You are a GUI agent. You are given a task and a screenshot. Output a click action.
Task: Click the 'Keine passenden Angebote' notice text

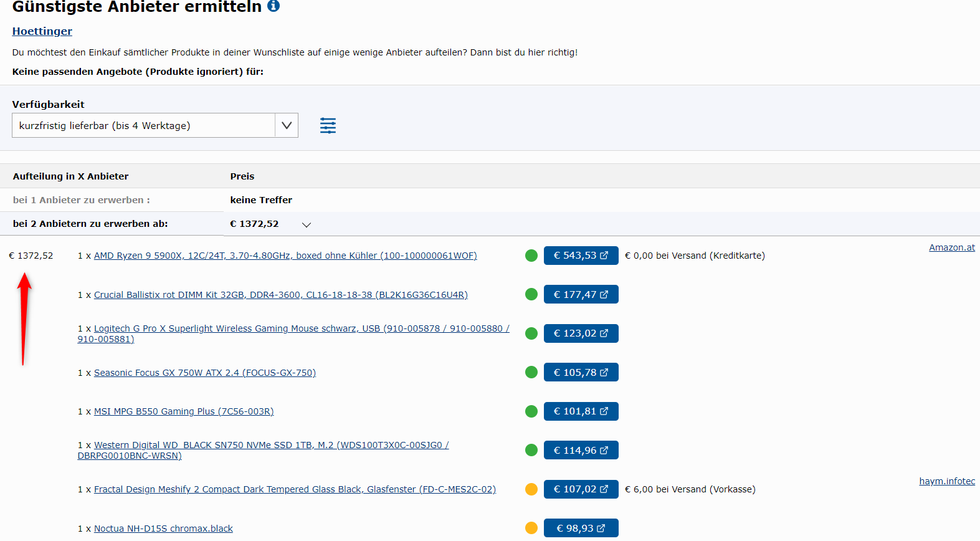pyautogui.click(x=138, y=72)
